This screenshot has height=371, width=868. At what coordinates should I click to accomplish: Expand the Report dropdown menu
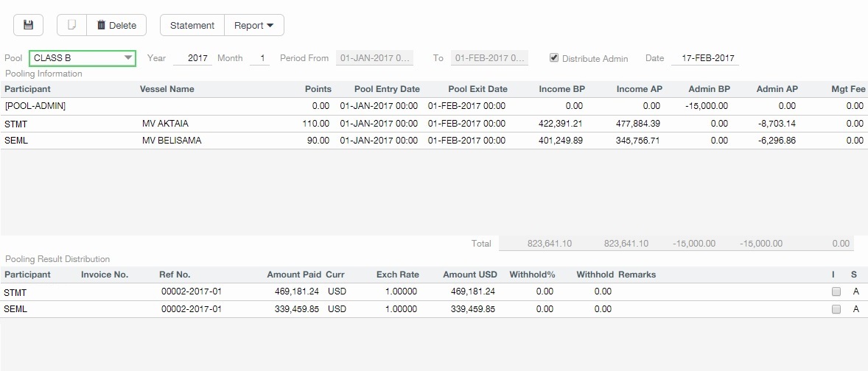pyautogui.click(x=253, y=25)
